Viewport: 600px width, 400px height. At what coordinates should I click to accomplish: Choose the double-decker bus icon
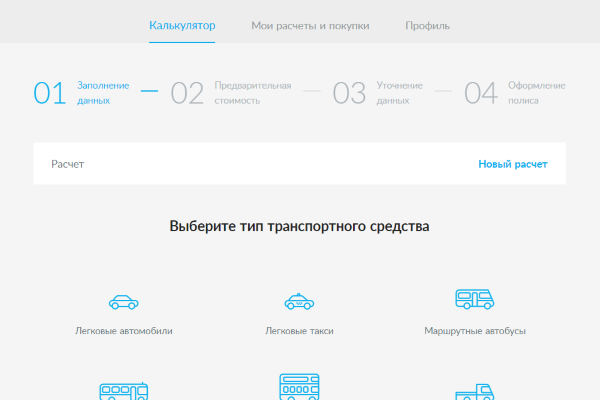[299, 388]
